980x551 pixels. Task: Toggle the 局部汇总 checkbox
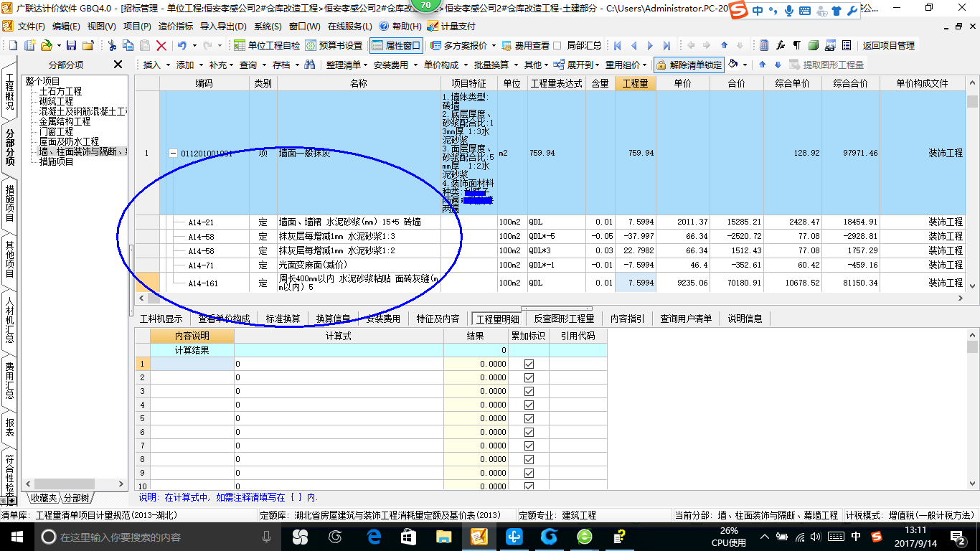point(557,45)
